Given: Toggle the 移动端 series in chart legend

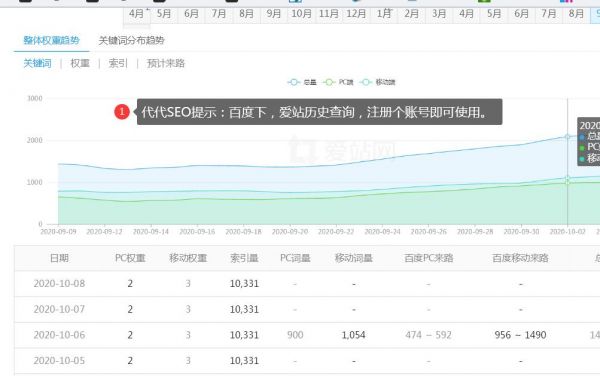Looking at the screenshot, I should tap(377, 82).
